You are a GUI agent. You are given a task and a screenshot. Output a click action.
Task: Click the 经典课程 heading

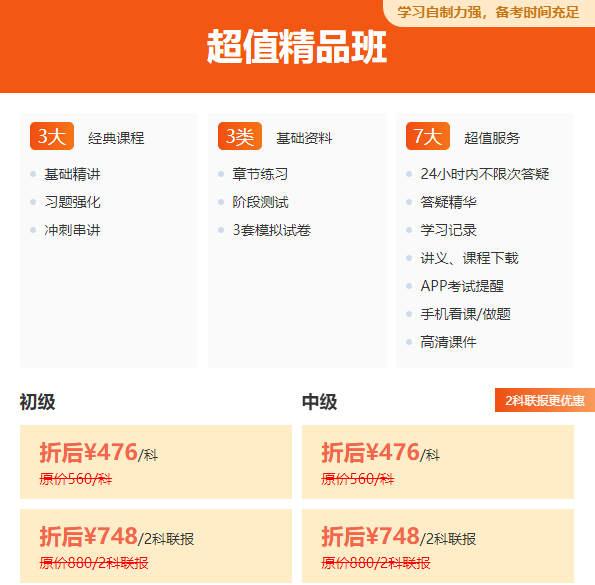pyautogui.click(x=116, y=138)
